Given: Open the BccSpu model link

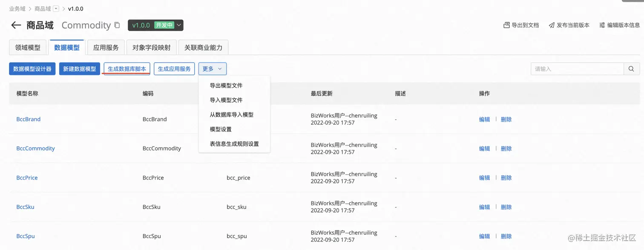Looking at the screenshot, I should (x=26, y=236).
